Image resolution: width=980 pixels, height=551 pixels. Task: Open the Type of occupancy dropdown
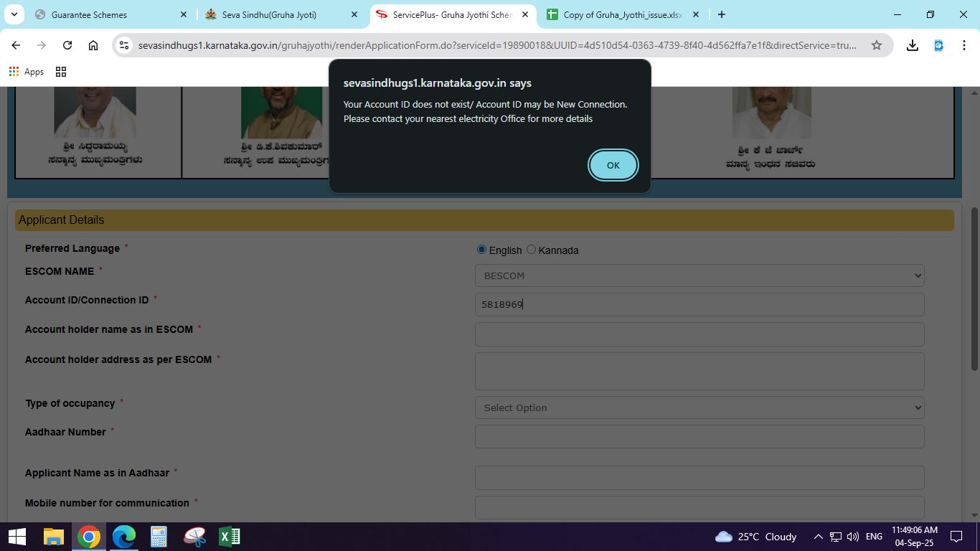coord(699,408)
